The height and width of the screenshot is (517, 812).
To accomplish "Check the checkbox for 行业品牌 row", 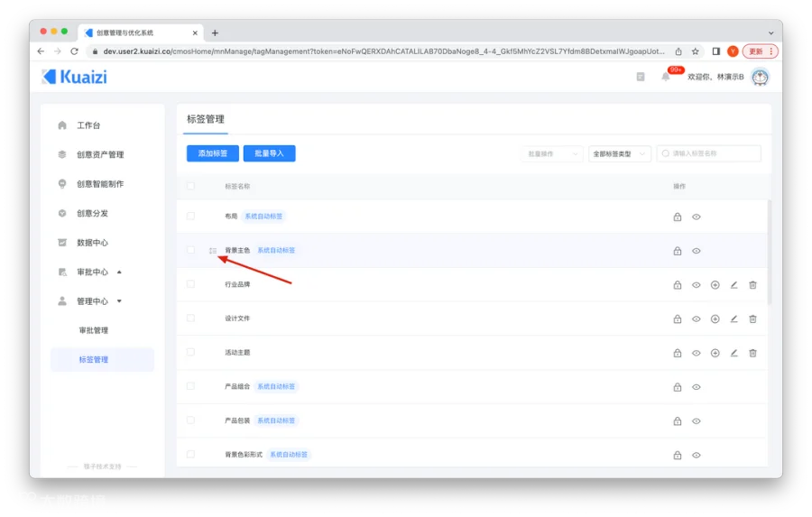I will 190,284.
